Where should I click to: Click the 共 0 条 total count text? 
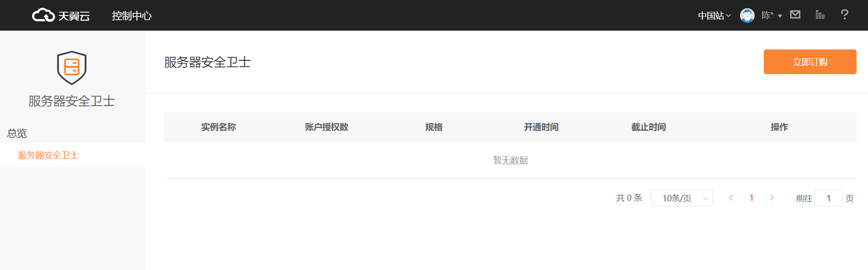(629, 198)
